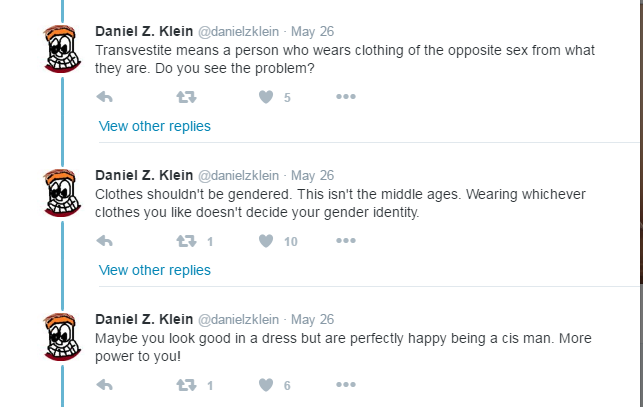Like the tweet with 6 likes
The width and height of the screenshot is (643, 407).
(266, 385)
